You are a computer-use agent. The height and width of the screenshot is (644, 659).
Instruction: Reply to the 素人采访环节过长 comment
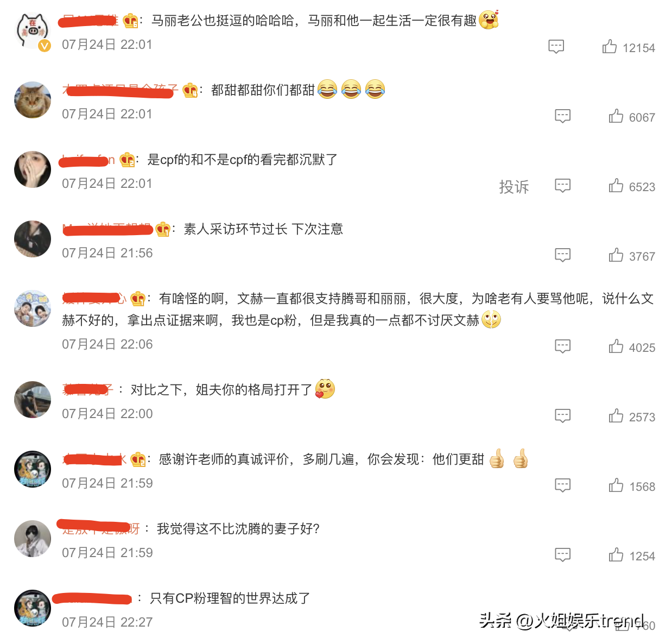(562, 255)
